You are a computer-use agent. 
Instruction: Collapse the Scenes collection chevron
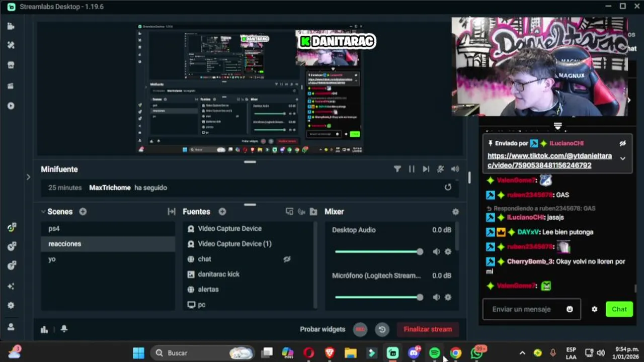[x=43, y=212]
